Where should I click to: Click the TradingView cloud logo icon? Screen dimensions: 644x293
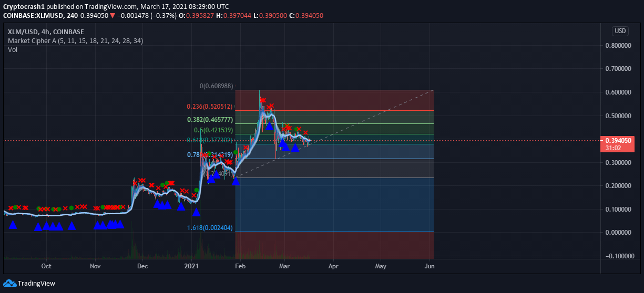coord(9,284)
